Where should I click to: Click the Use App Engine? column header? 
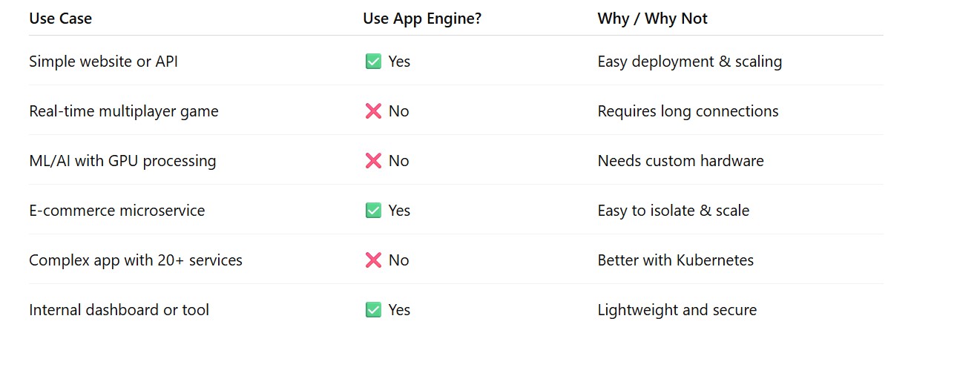click(x=422, y=19)
